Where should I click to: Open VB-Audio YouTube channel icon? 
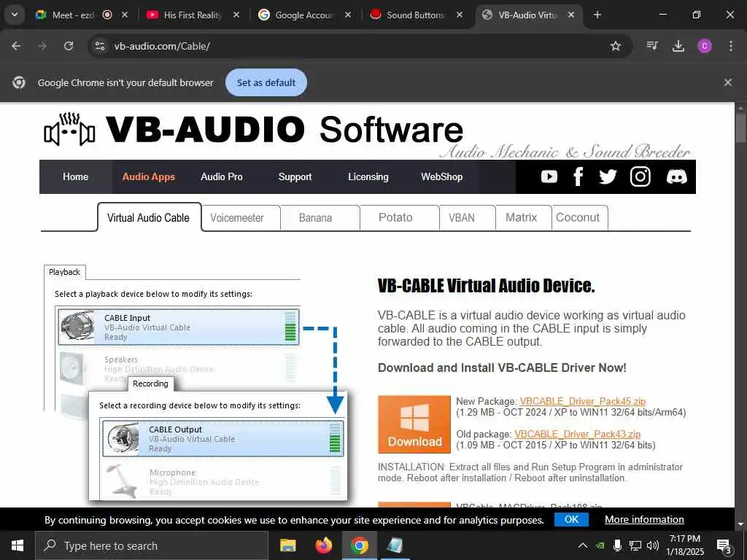pyautogui.click(x=549, y=176)
